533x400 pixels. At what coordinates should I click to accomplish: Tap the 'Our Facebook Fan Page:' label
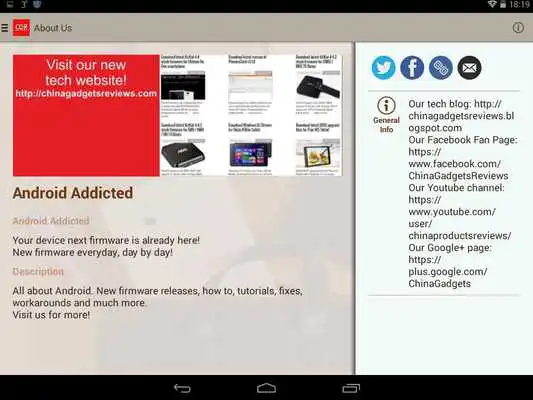[x=463, y=140]
